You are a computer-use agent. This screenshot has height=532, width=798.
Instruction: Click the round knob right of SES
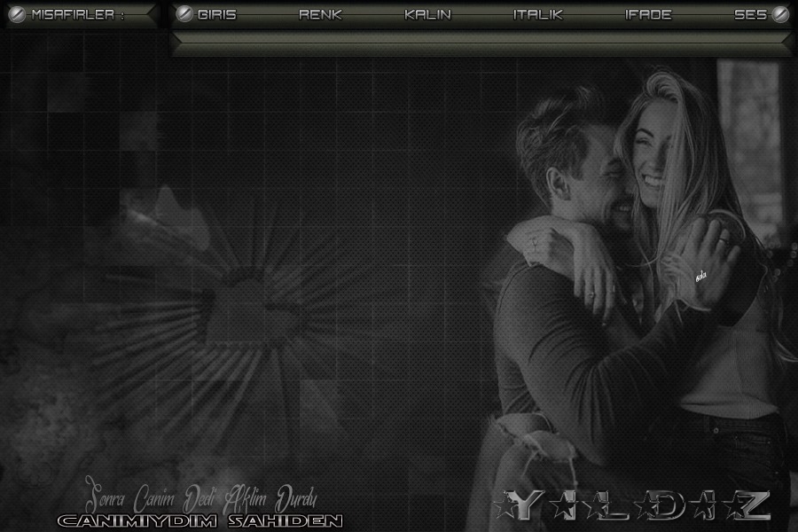pos(780,15)
